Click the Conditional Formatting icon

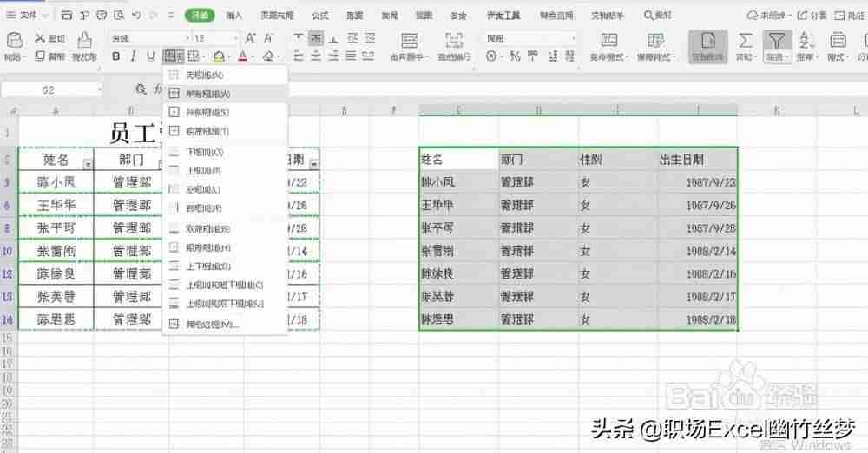609,41
